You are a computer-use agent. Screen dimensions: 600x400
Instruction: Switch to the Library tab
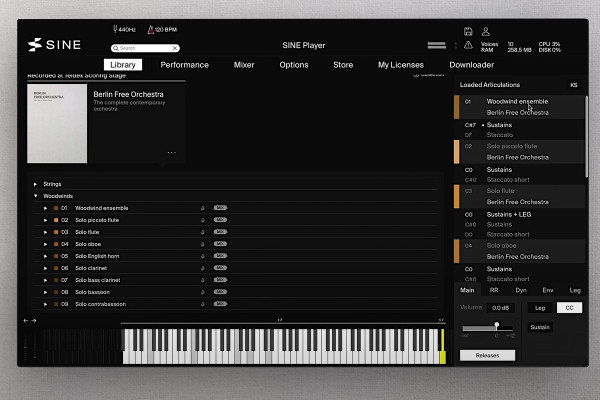coord(123,65)
